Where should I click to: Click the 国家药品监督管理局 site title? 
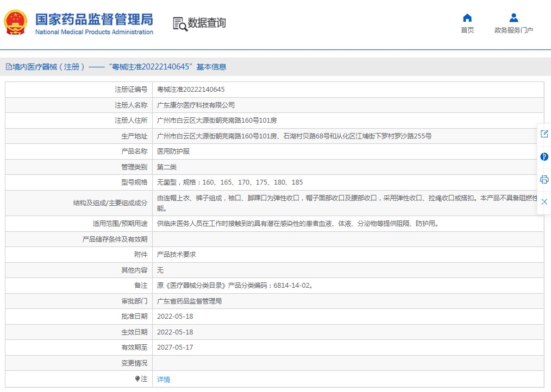click(x=94, y=20)
